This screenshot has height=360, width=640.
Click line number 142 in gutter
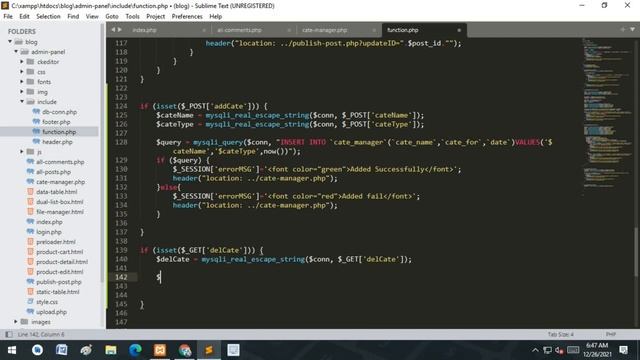pyautogui.click(x=121, y=277)
